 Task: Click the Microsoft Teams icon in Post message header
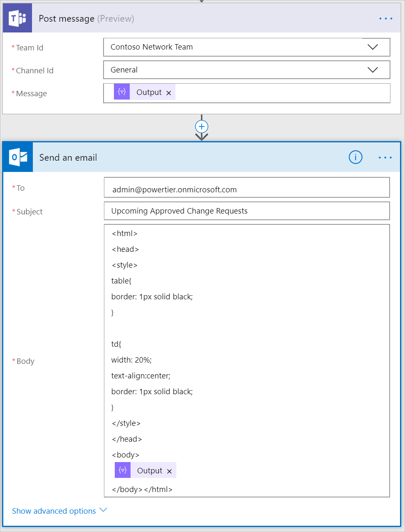(x=17, y=18)
